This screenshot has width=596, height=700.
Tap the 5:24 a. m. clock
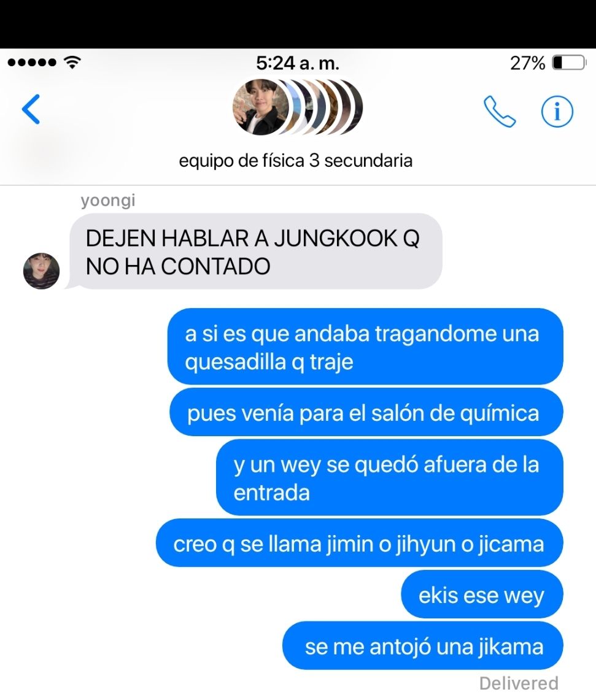click(298, 63)
